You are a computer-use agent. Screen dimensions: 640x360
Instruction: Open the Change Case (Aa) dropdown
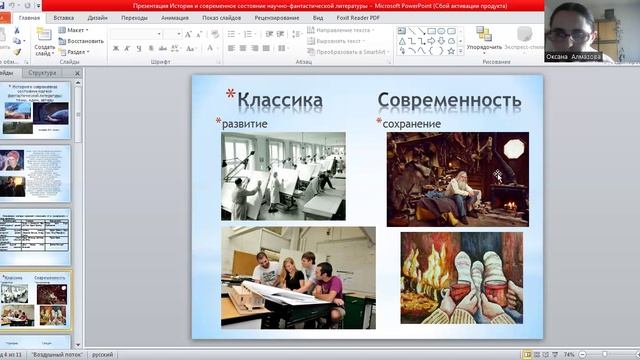click(x=190, y=49)
